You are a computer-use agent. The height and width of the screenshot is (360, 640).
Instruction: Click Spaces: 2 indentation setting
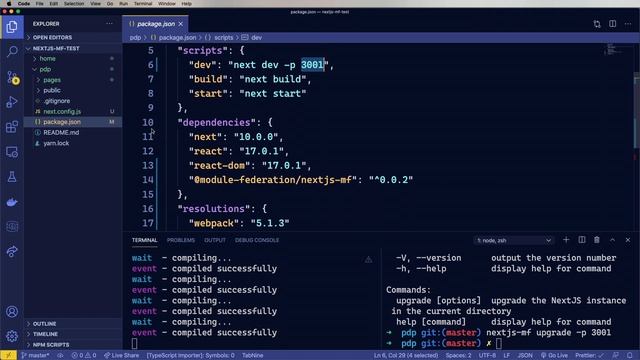pos(458,355)
